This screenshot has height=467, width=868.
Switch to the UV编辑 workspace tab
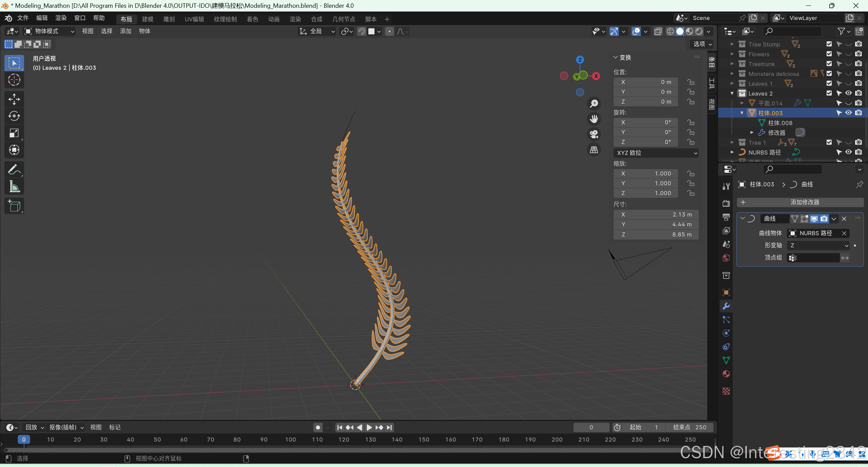coord(194,19)
